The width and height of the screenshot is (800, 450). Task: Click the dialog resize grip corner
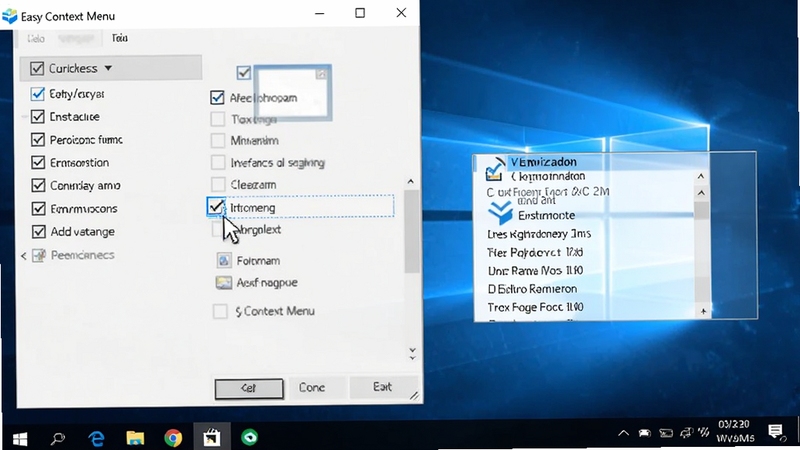point(414,395)
